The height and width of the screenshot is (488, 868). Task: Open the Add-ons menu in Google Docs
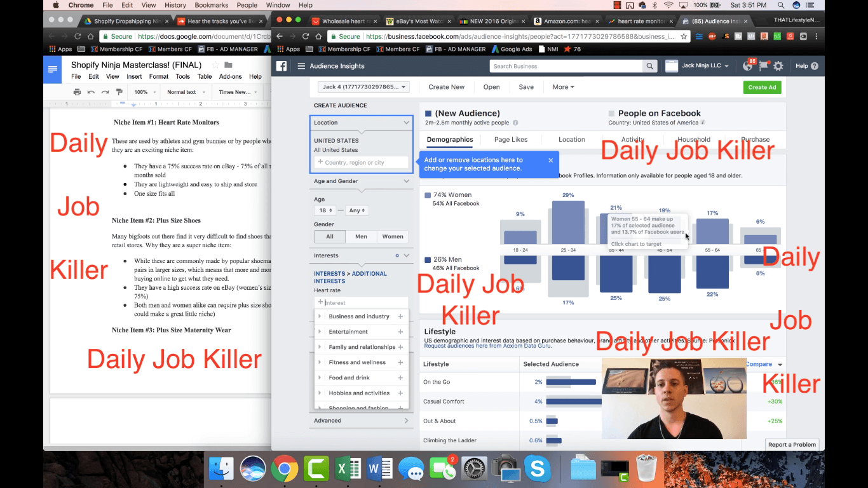pyautogui.click(x=231, y=77)
